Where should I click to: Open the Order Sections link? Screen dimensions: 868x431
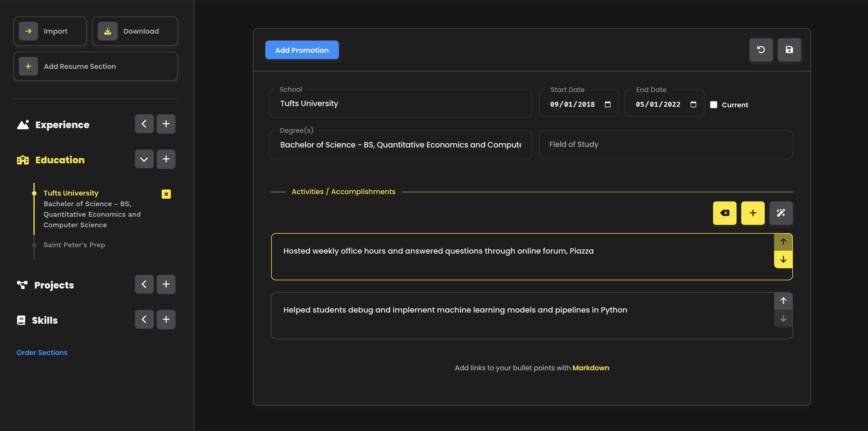point(42,352)
